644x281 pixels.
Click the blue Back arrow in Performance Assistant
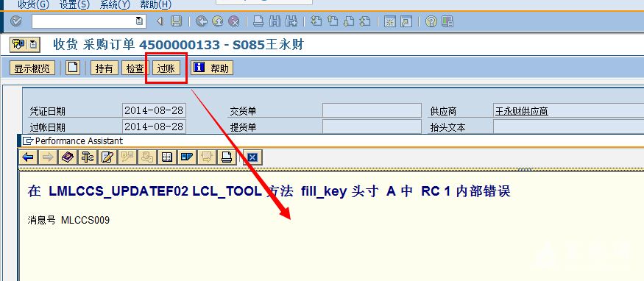coord(29,157)
